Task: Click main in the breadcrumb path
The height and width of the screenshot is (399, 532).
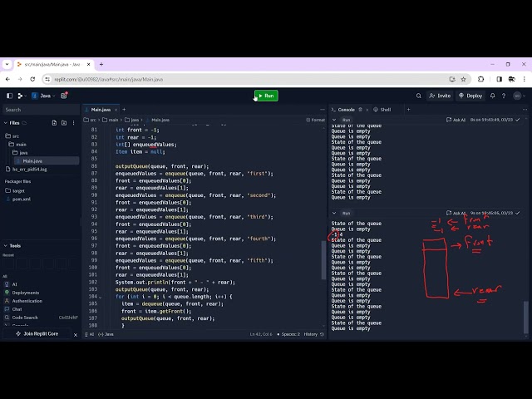Action: point(111,120)
